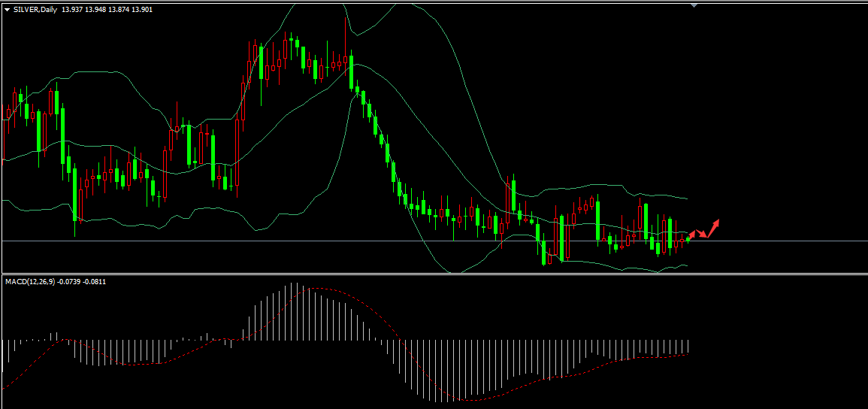Click the MACD values -0.0739 -0.0811
This screenshot has width=868, height=409.
tap(82, 282)
